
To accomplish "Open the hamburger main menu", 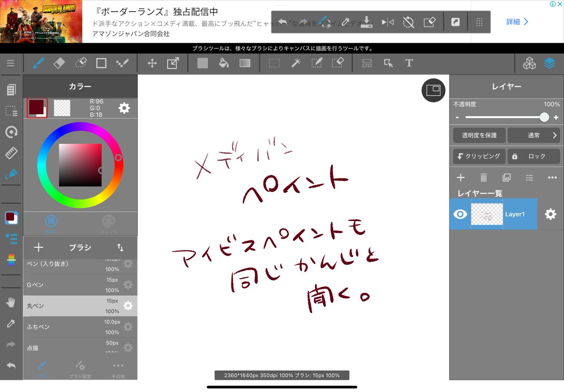I will point(10,63).
